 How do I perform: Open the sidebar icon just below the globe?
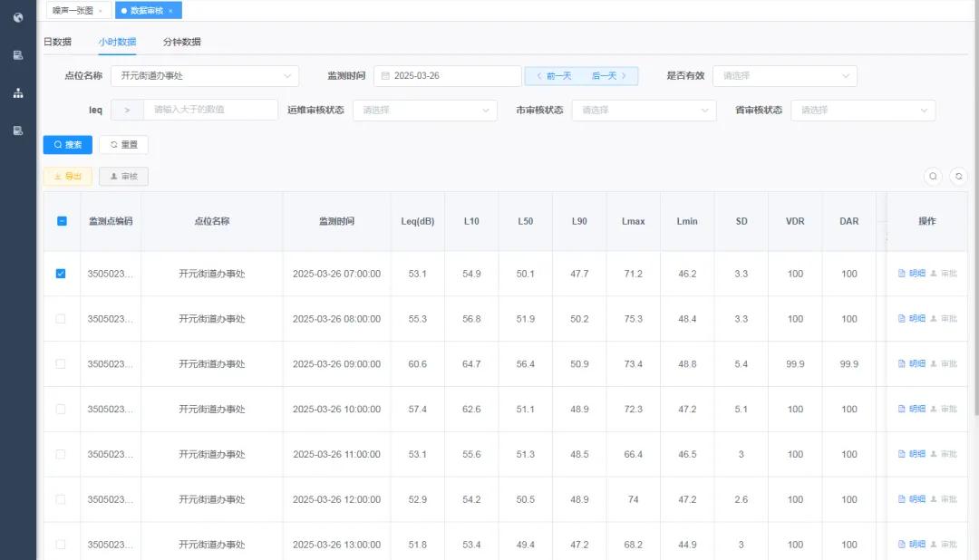(x=18, y=55)
